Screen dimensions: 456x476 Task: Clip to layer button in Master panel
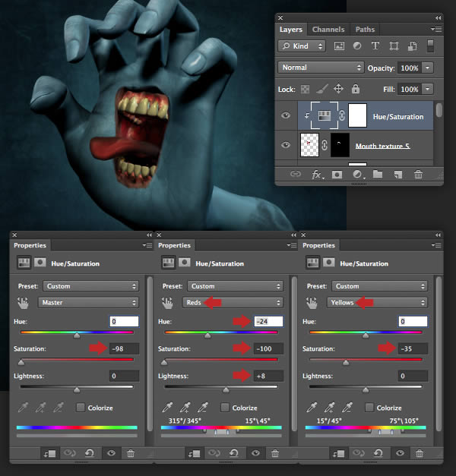coord(50,453)
